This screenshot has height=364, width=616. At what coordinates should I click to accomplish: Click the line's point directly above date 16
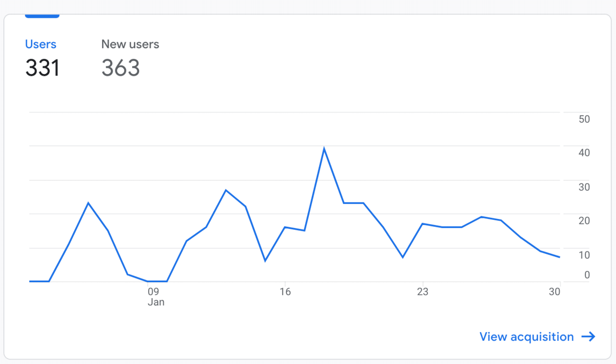coord(285,227)
